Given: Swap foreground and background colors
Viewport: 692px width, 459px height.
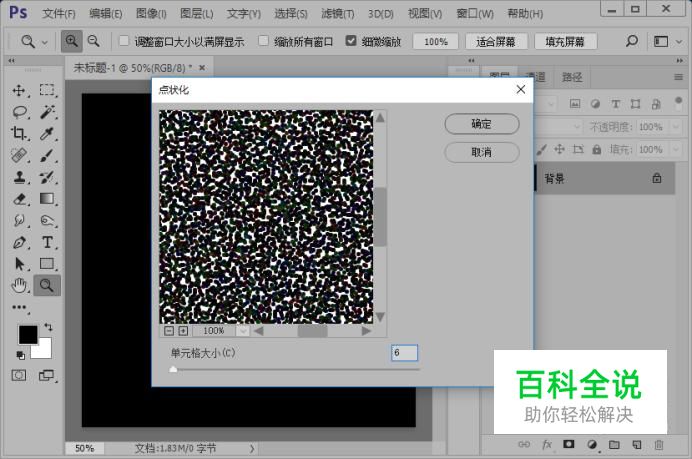Looking at the screenshot, I should pos(48,327).
